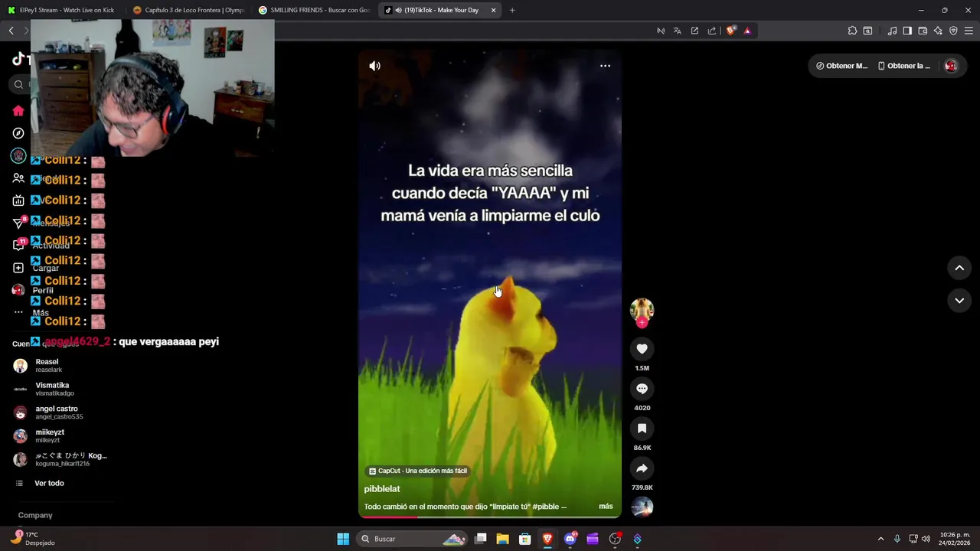Viewport: 980px width, 551px height.
Task: Open the Friends icon in sidebar
Action: click(x=18, y=178)
